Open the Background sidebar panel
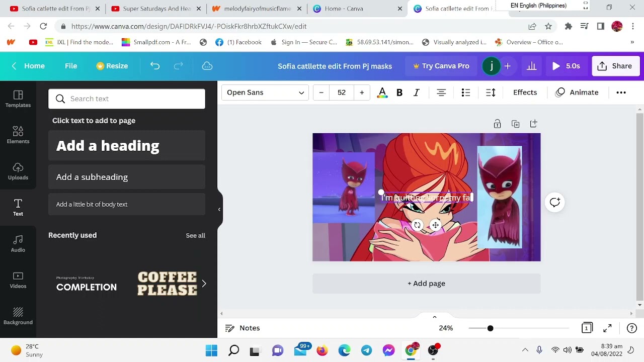Image resolution: width=644 pixels, height=362 pixels. point(18,316)
